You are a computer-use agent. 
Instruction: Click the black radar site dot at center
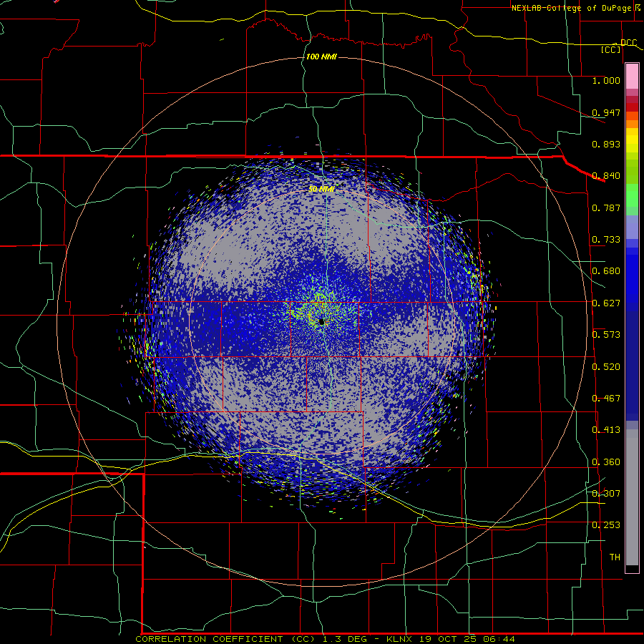click(x=321, y=321)
